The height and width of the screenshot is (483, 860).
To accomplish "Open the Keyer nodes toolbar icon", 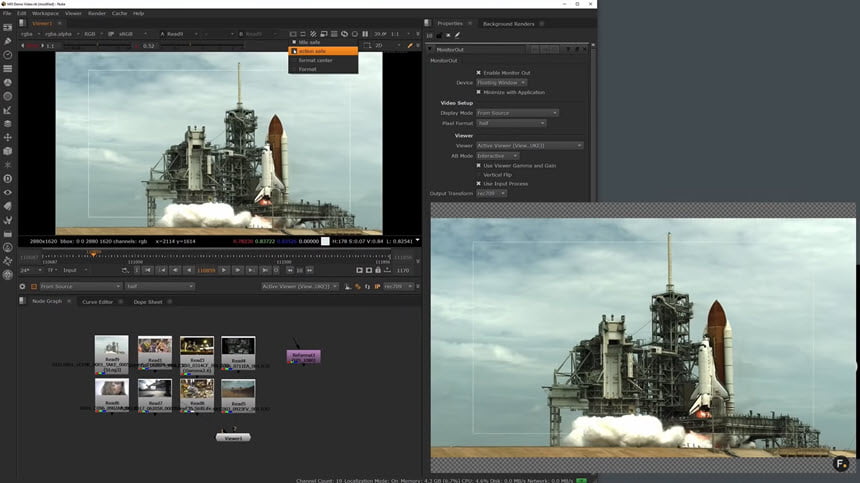I will (x=8, y=110).
